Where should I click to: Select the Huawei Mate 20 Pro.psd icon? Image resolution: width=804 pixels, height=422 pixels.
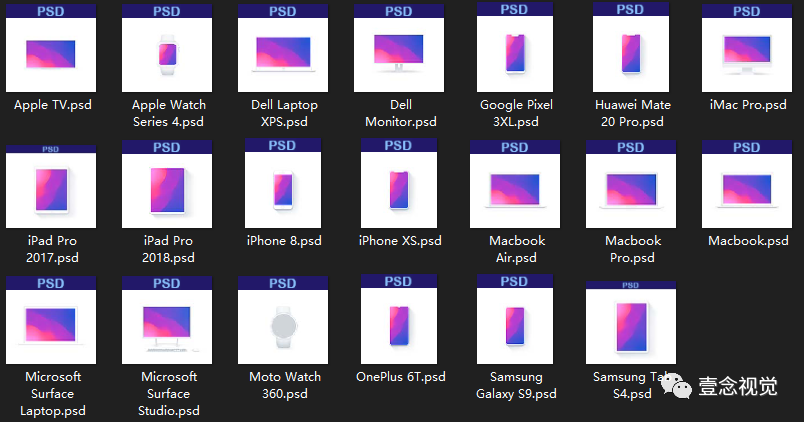(631, 47)
